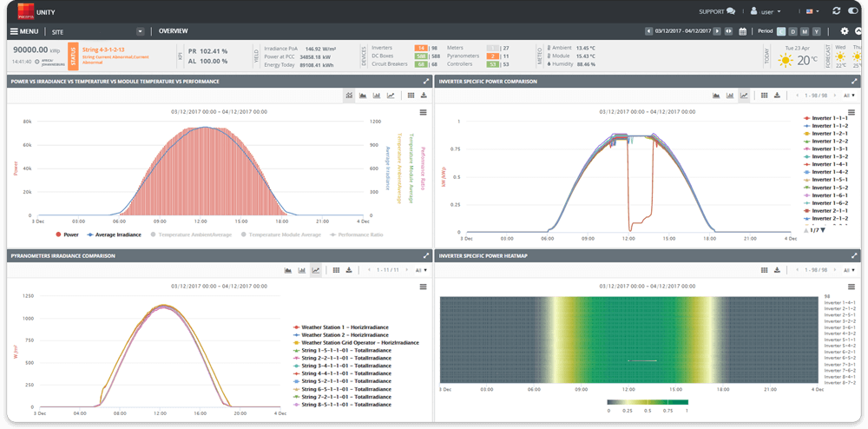Viewport: 868px width, 429px height.
Task: Show data table grid in Power panel
Action: point(411,96)
